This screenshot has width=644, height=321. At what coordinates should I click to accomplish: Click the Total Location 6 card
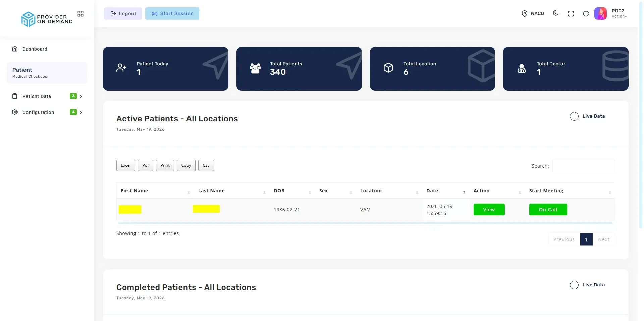(x=432, y=69)
